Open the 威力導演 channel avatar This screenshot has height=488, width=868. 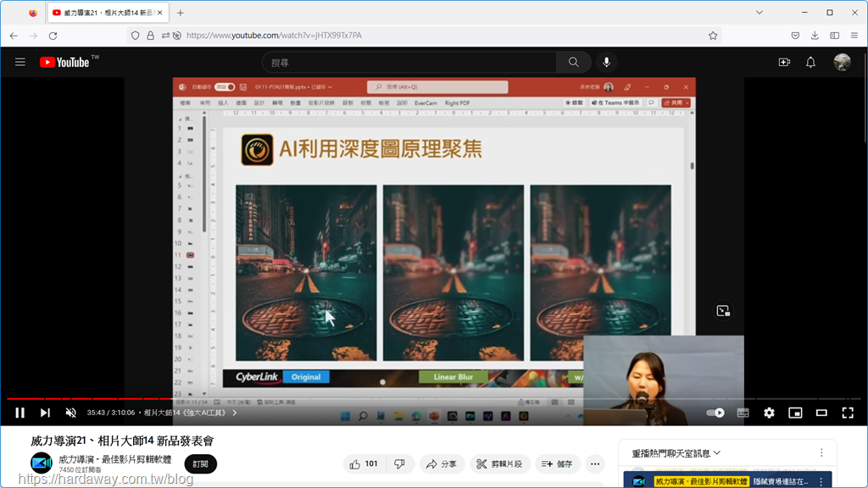click(x=41, y=463)
